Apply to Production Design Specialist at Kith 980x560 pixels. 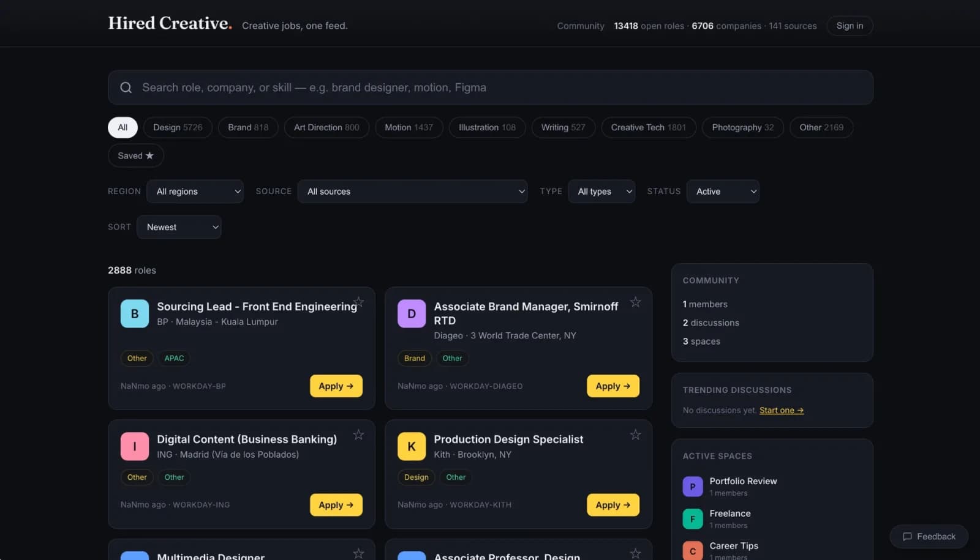coord(613,505)
